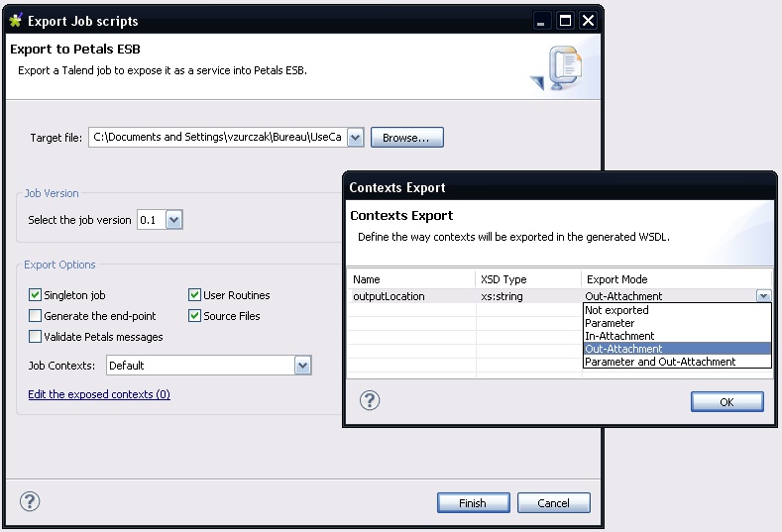
Task: Click the Export Job scripts title bar icon
Action: pos(15,21)
